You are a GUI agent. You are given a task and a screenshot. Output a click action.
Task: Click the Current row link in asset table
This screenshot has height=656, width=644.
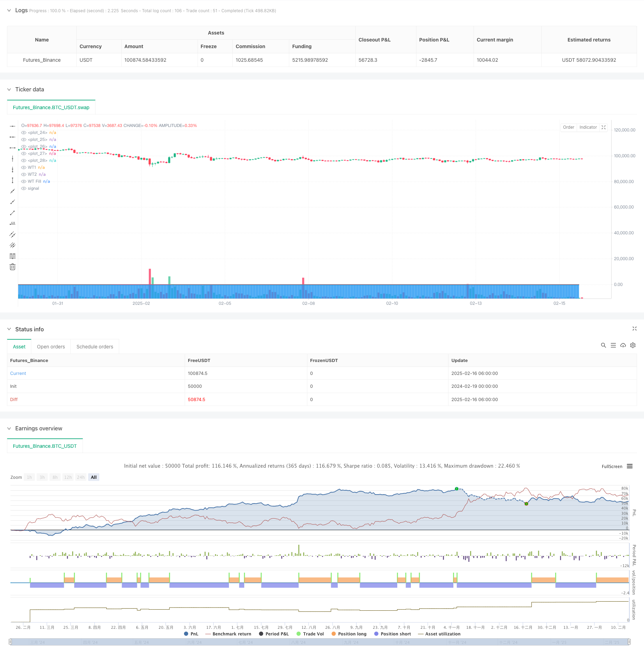point(18,373)
